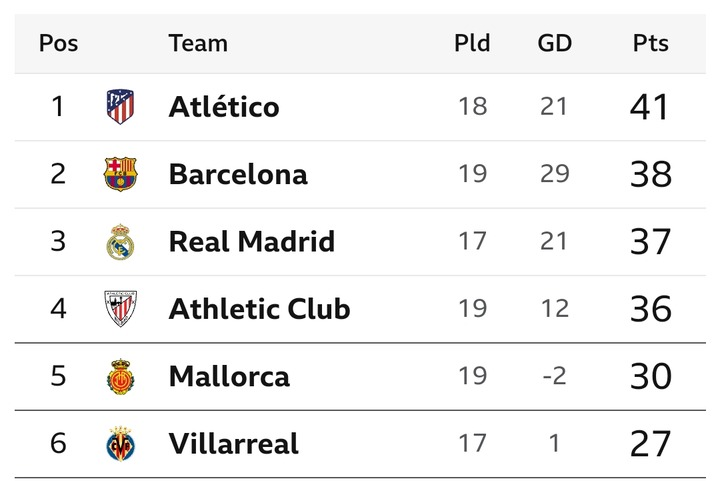Select the Villarreal team name

234,443
